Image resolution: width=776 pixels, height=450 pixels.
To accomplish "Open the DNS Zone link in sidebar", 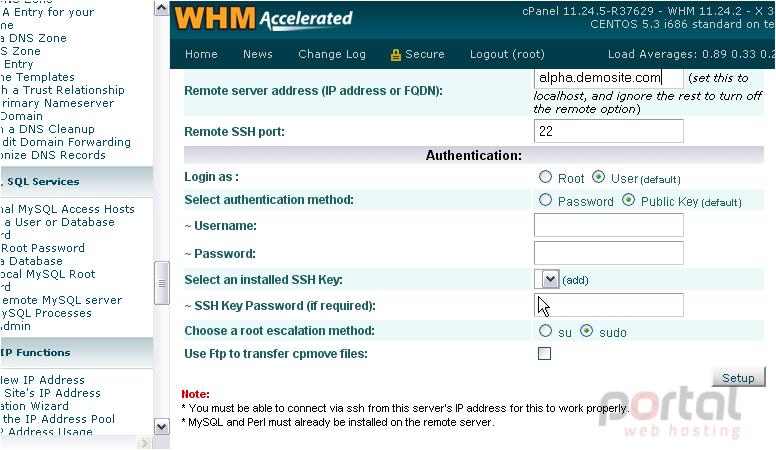I will [34, 38].
